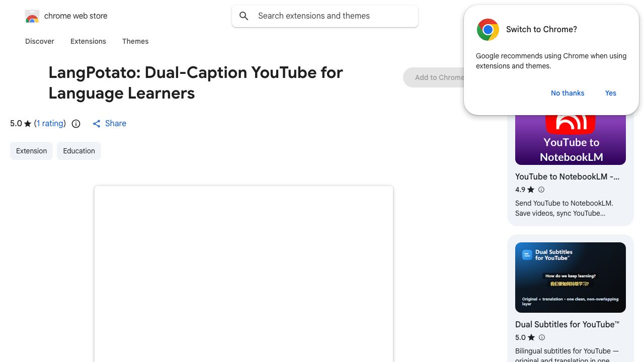Click the Chrome logo in the popup
This screenshot has width=644, height=362.
coord(488,30)
